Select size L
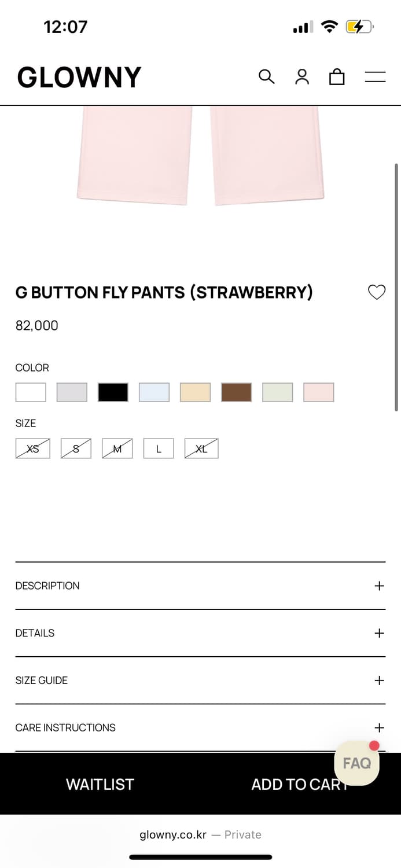This screenshot has width=401, height=868. pyautogui.click(x=159, y=448)
